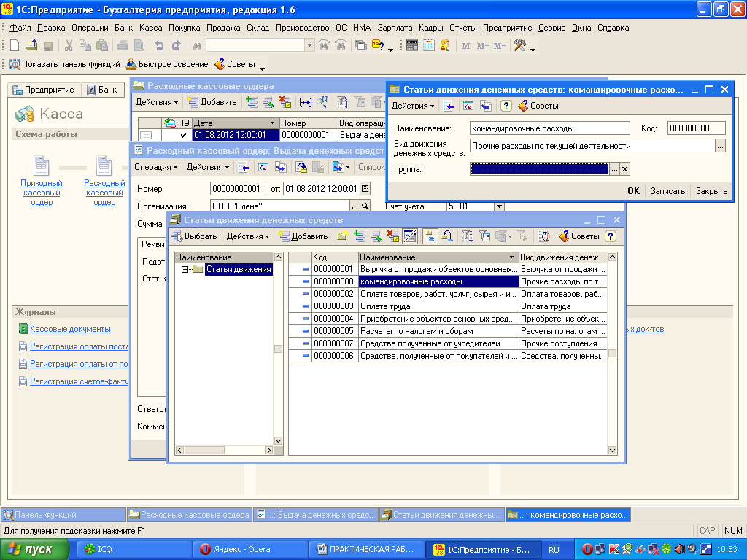Switch to the Предприятие tab in function panel

coord(44,90)
